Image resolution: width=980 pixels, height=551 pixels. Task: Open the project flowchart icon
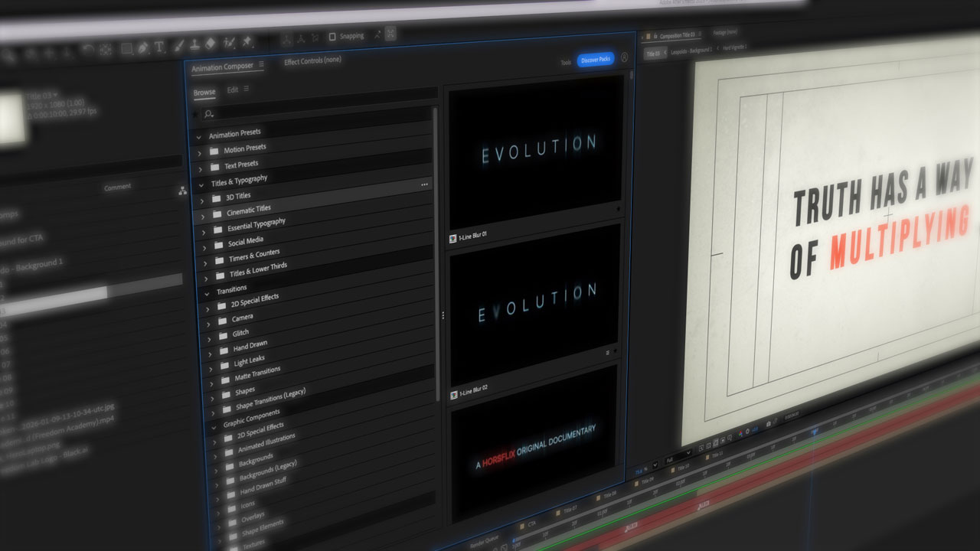[x=182, y=191]
